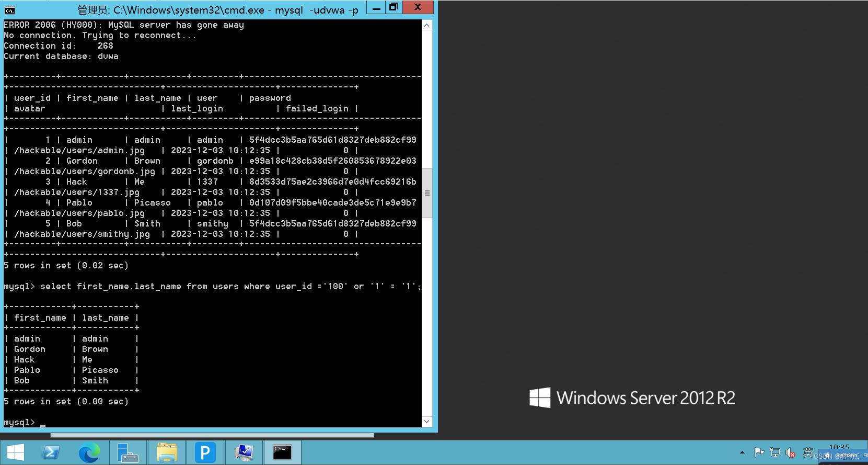The image size is (868, 465).
Task: Open cmd window system menu icon
Action: 10,10
